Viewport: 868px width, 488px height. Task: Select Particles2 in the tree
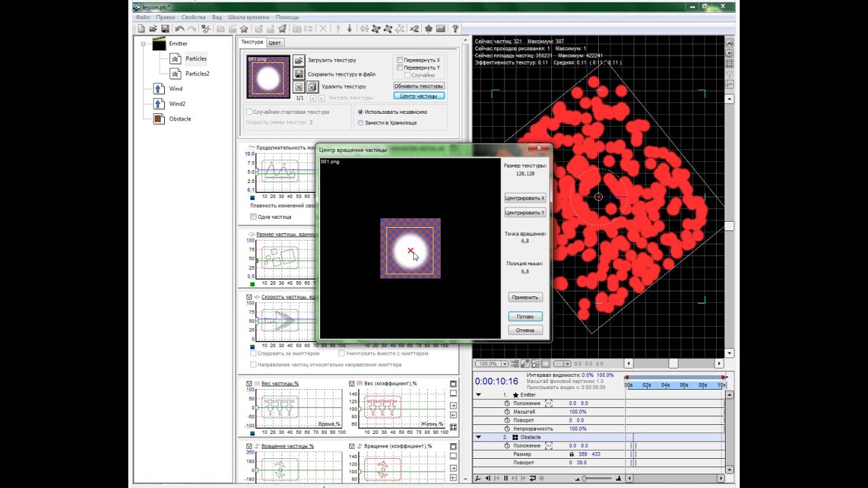point(197,73)
